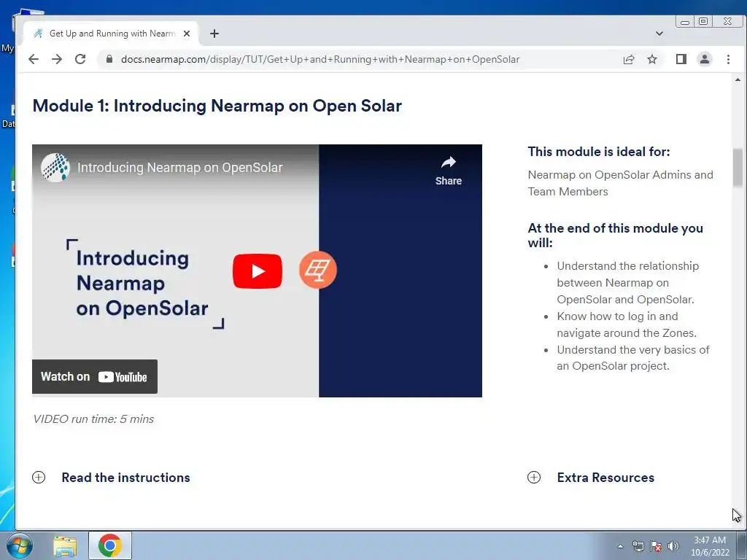Click the taskbar clock showing 3:47 AM
Viewport: 747px width, 560px height.
click(x=709, y=546)
